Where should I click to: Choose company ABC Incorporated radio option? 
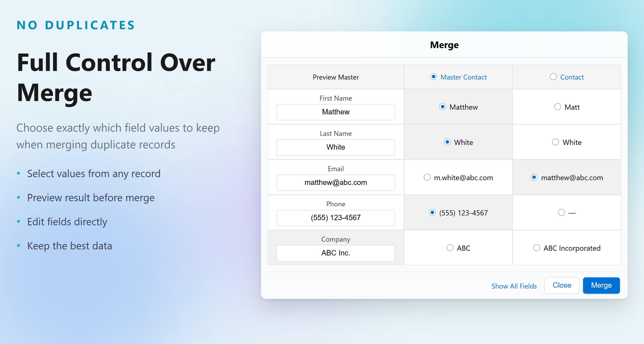(x=536, y=248)
